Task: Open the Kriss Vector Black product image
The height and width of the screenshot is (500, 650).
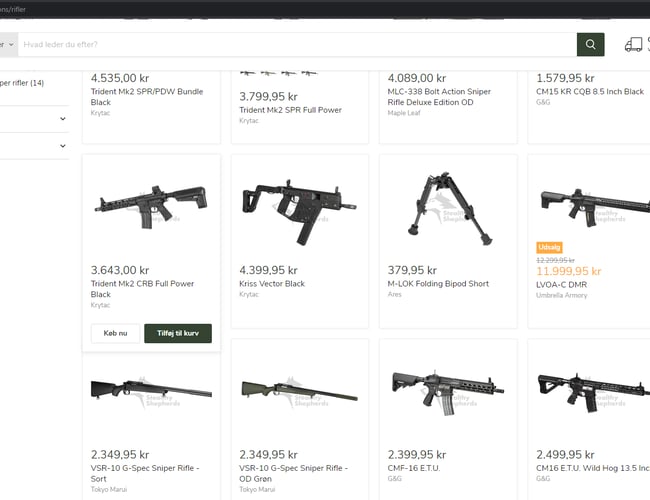Action: 299,211
